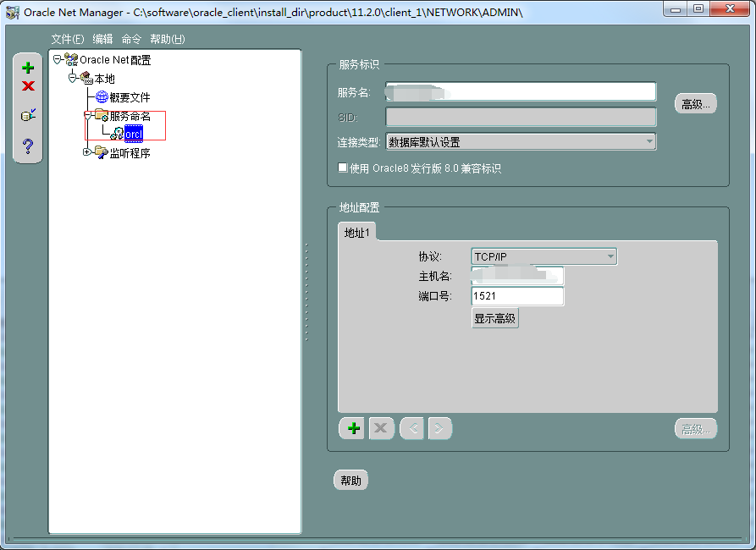Enable the Oracle8 发行版 8.0 兼容标识 checkbox

[342, 167]
